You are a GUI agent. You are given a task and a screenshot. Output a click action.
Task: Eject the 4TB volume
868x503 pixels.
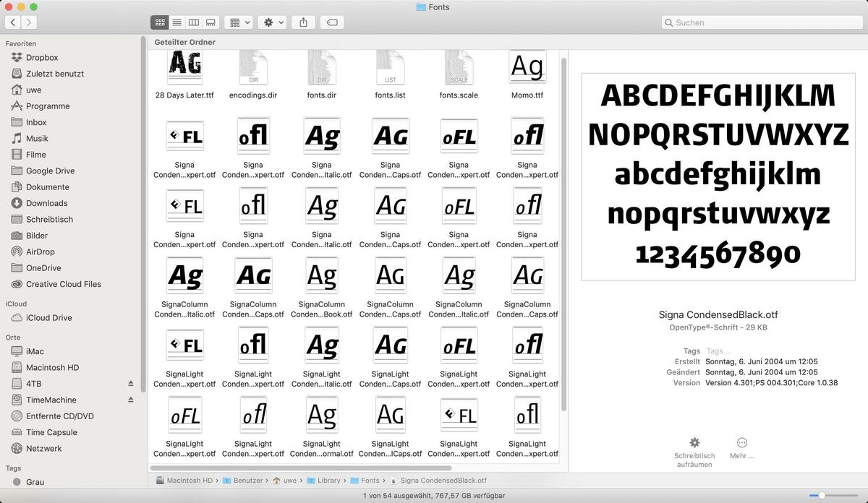(131, 384)
